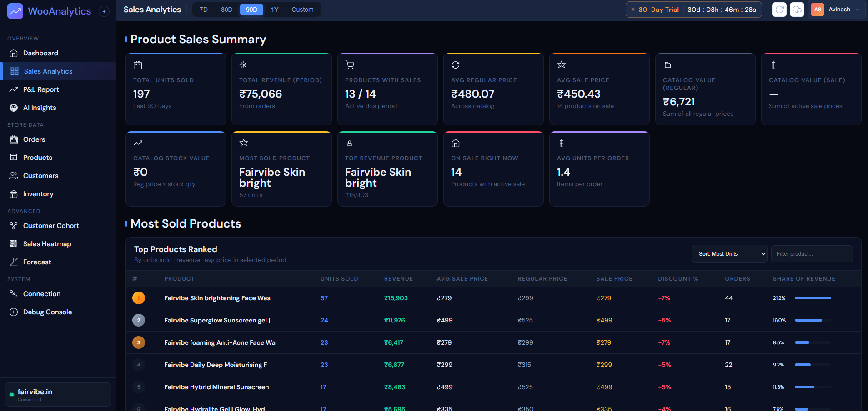Select the 7D time range
The width and height of the screenshot is (868, 411).
[204, 10]
